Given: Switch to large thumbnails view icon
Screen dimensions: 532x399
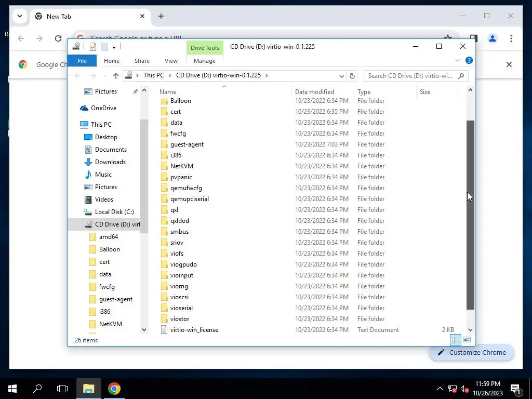Looking at the screenshot, I should click(467, 340).
